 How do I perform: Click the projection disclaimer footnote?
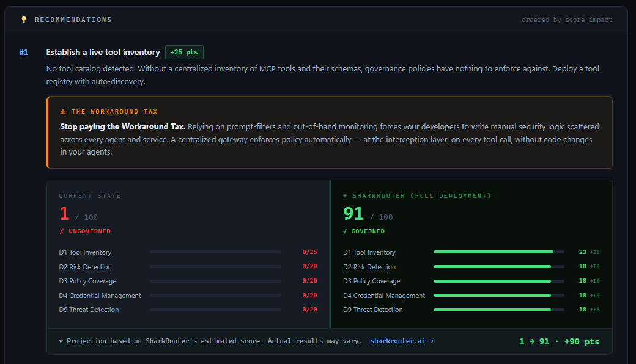coord(210,341)
